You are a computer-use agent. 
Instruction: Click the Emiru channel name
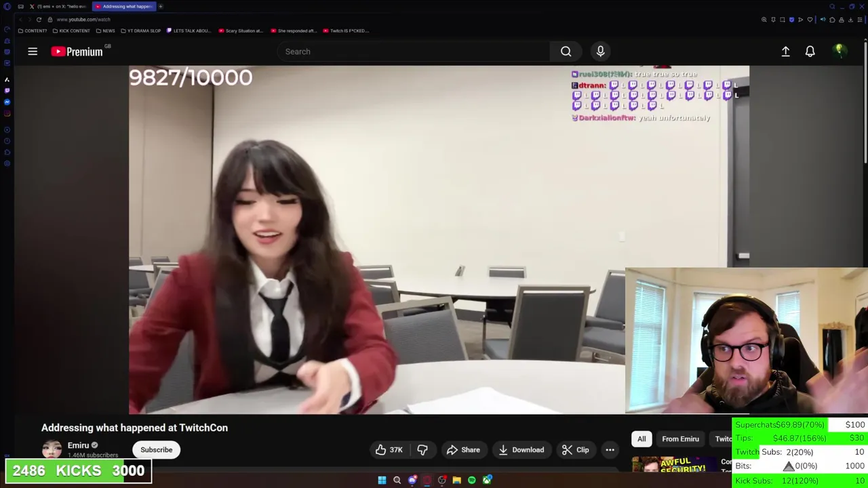[78, 445]
